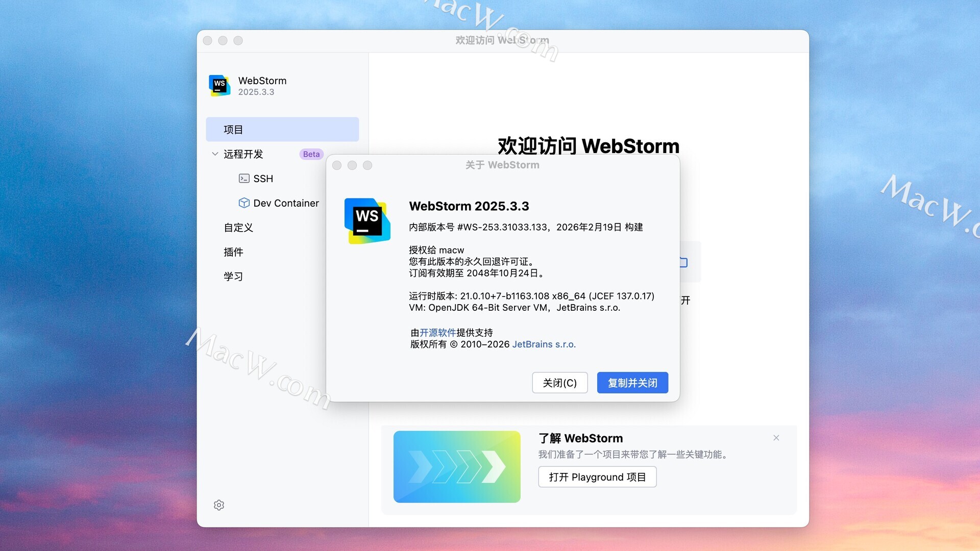This screenshot has width=980, height=551.
Task: Select the 项目 tab in the sidebar
Action: click(x=282, y=130)
